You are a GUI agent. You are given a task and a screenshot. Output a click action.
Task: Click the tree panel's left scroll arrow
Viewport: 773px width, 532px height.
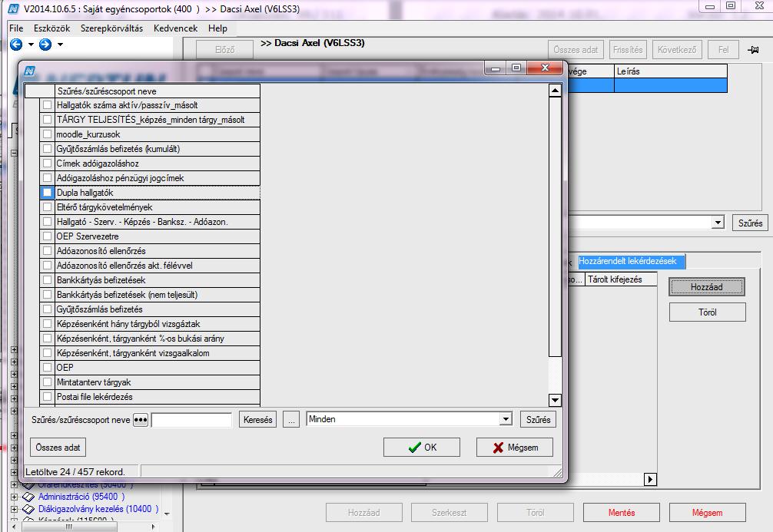pyautogui.click(x=15, y=527)
